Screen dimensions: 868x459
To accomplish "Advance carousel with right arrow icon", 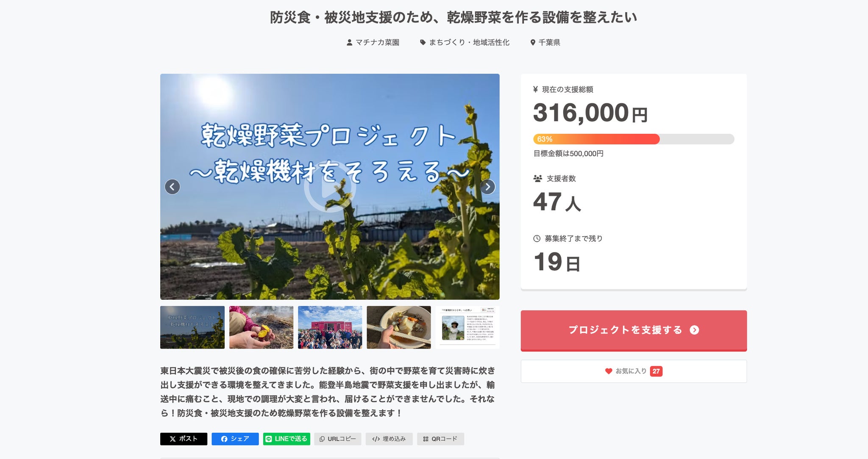I will click(487, 187).
